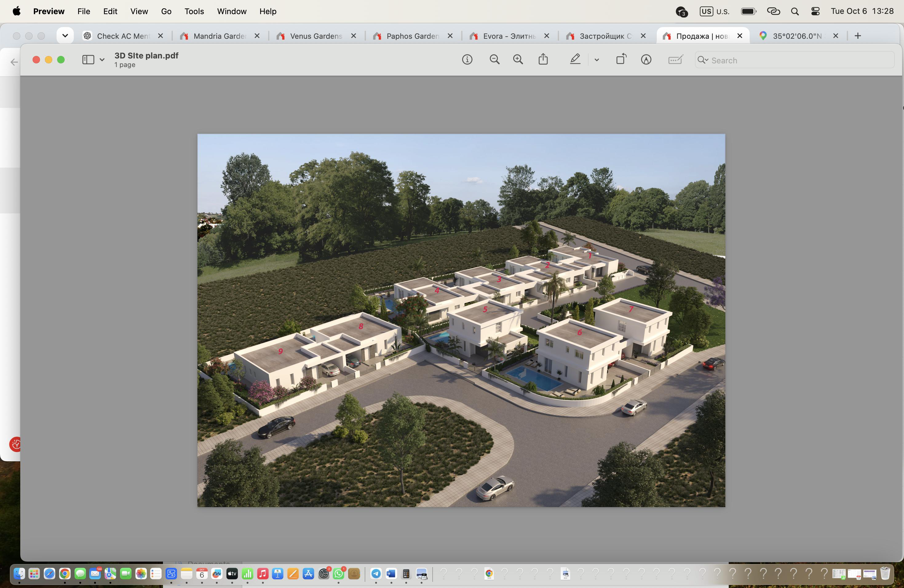Open the Tools menu

[x=194, y=11]
